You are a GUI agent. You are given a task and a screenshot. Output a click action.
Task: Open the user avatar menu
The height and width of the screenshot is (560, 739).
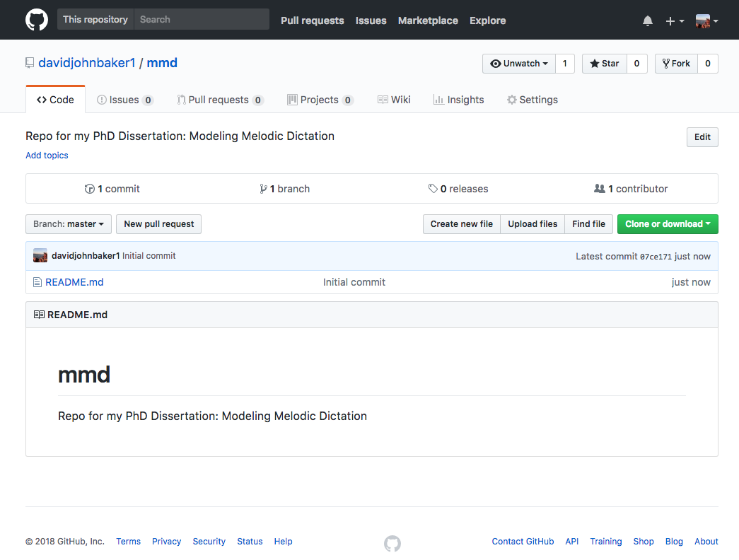point(707,21)
